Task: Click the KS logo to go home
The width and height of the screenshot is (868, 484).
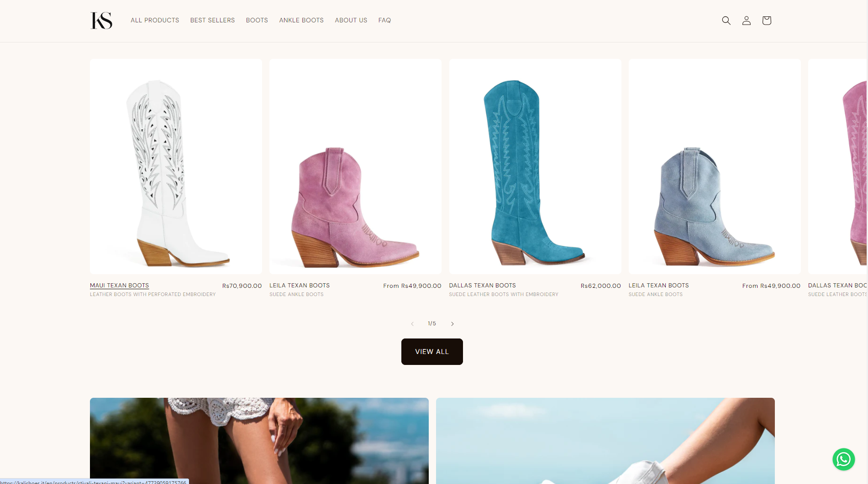Action: (101, 21)
